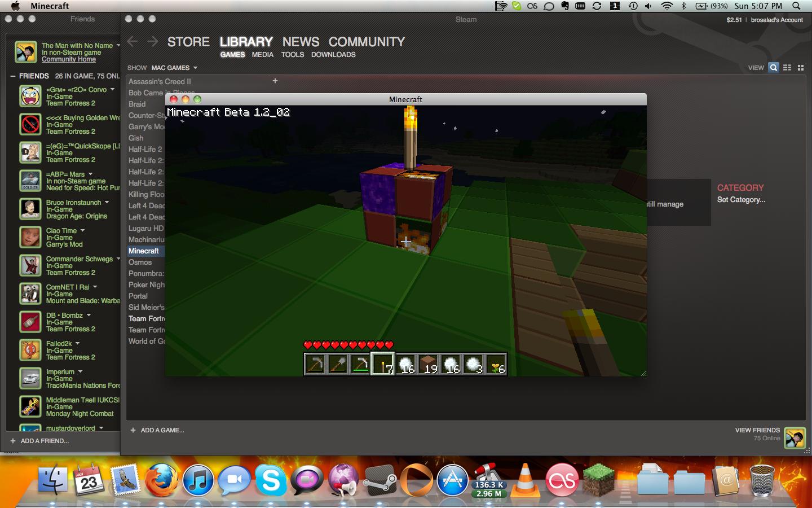Open dropdown arrow next to =ABP= Mars

coord(90,174)
